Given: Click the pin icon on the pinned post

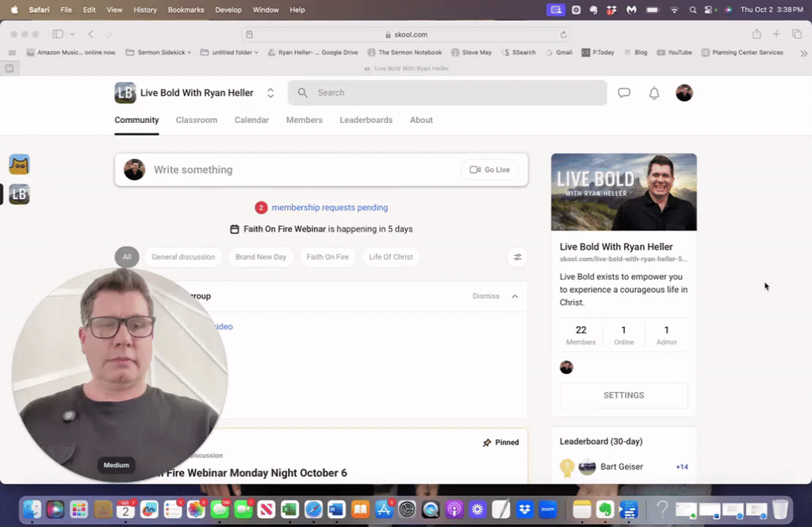Looking at the screenshot, I should pos(485,442).
